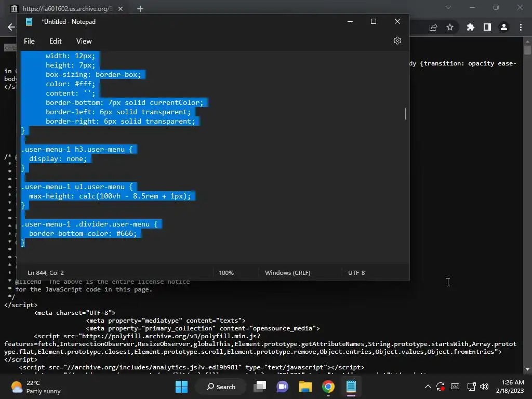Open network status tray icon
The image size is (532, 399).
pos(471,387)
